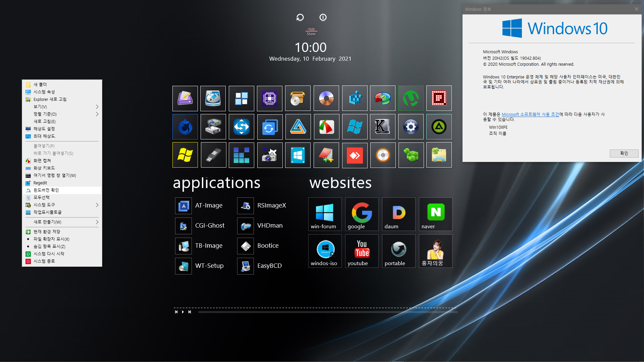Viewport: 644px width, 362px height.
Task: Launch the red notepad with plus icon
Action: coord(326,155)
